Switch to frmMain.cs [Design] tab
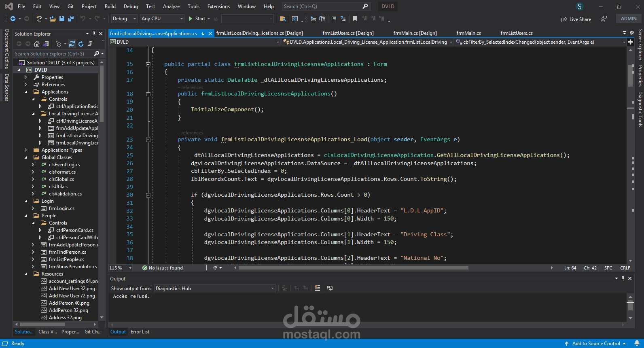The image size is (644, 348). coord(415,33)
